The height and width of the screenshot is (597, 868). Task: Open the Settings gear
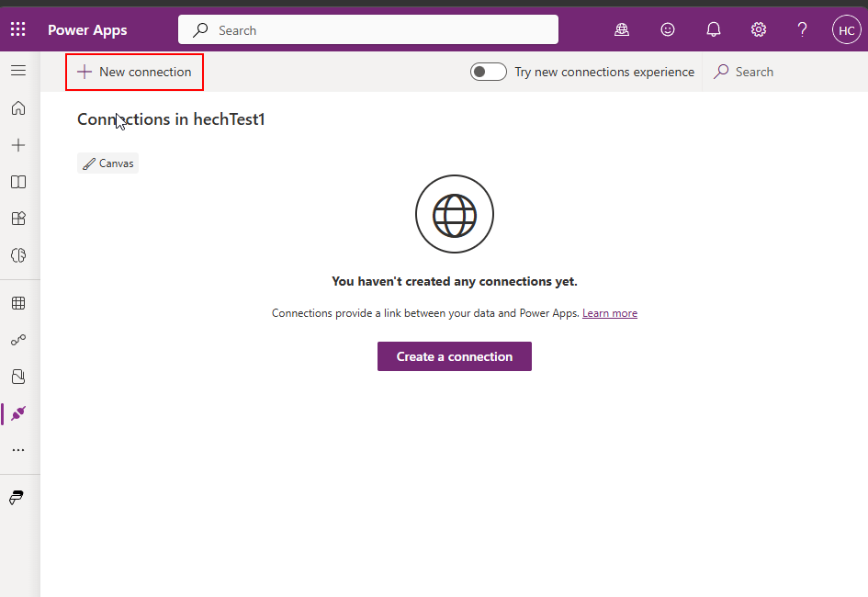click(x=759, y=29)
